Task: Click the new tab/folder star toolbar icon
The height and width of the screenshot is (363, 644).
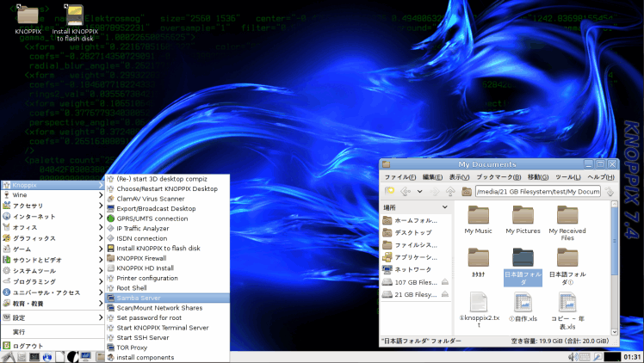Action: click(x=389, y=191)
